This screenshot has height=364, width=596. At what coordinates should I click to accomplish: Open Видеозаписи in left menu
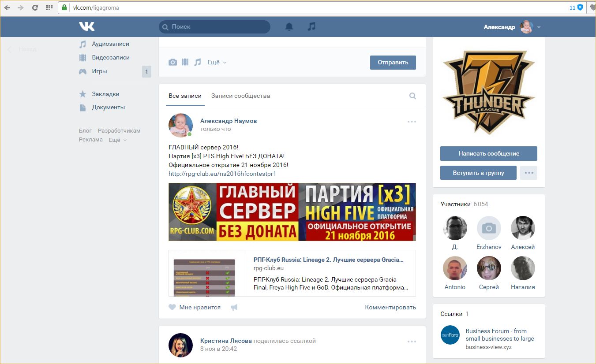point(111,58)
